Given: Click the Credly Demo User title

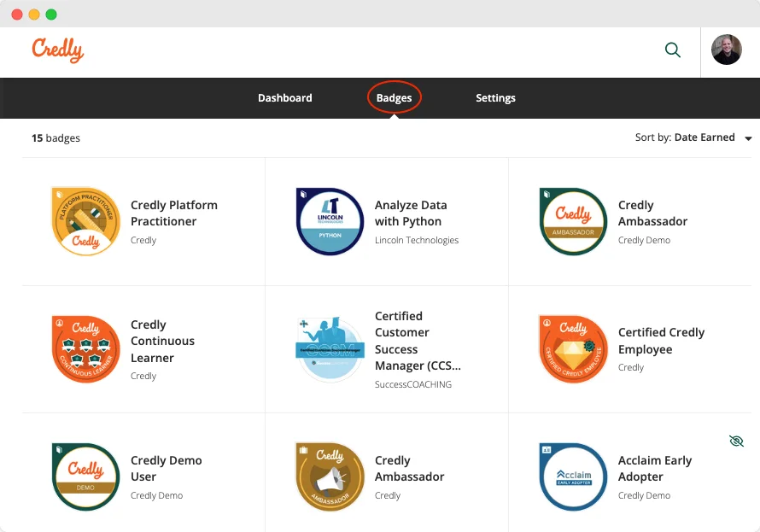Looking at the screenshot, I should [167, 469].
